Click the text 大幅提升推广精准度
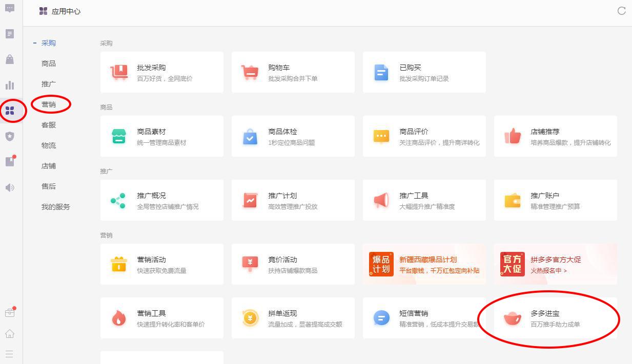The width and height of the screenshot is (632, 364). pos(427,206)
